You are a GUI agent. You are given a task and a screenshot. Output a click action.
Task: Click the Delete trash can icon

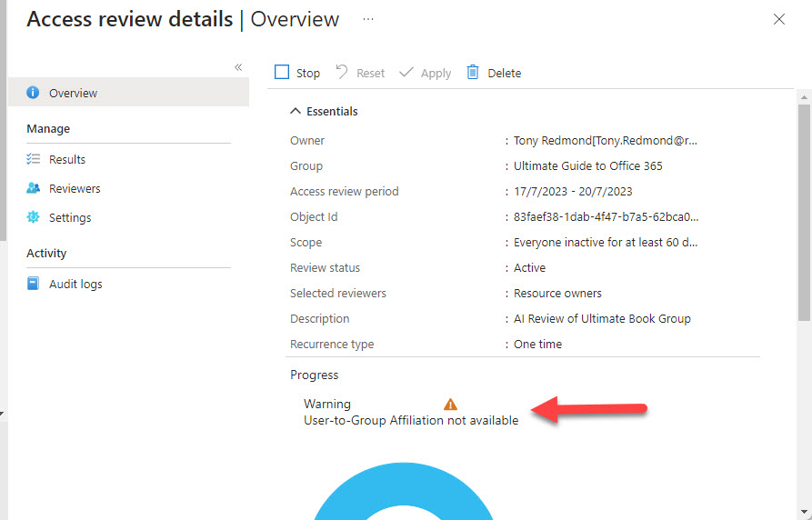[x=473, y=73]
